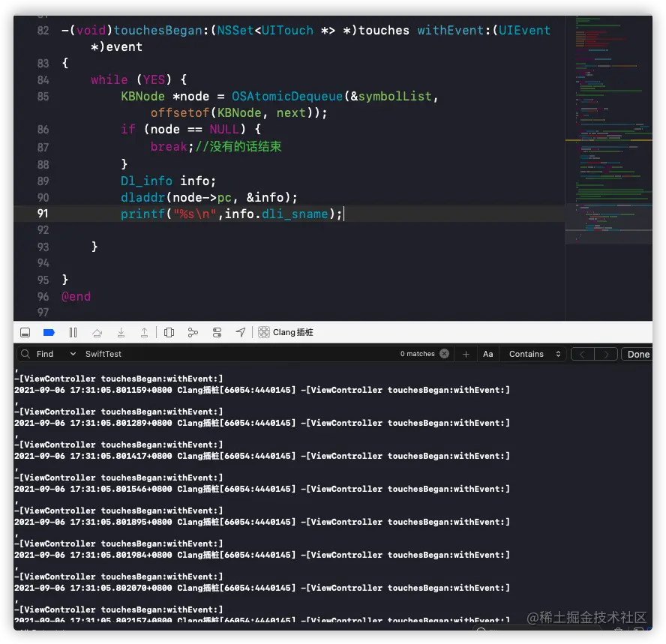This screenshot has height=644, width=666.
Task: Toggle case-sensitive matching with Aa
Action: [x=488, y=354]
